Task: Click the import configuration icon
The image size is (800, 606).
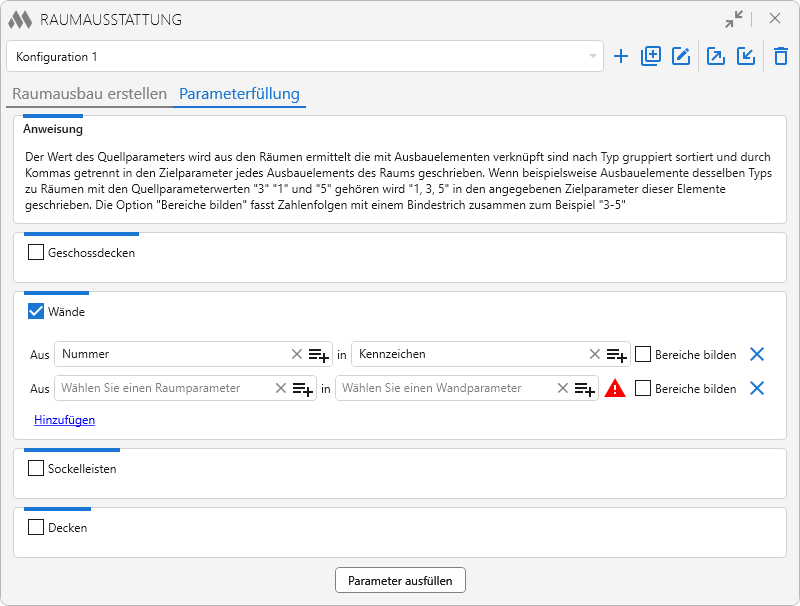Action: pos(746,57)
